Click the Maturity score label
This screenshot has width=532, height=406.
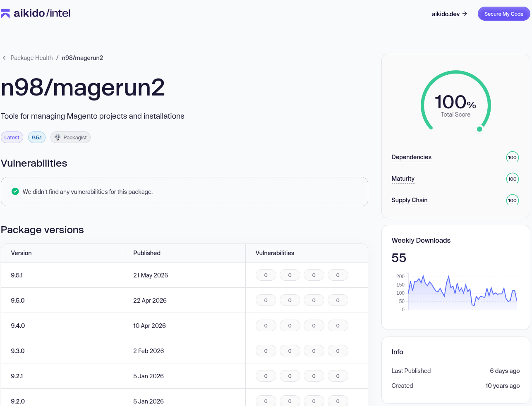tap(403, 179)
